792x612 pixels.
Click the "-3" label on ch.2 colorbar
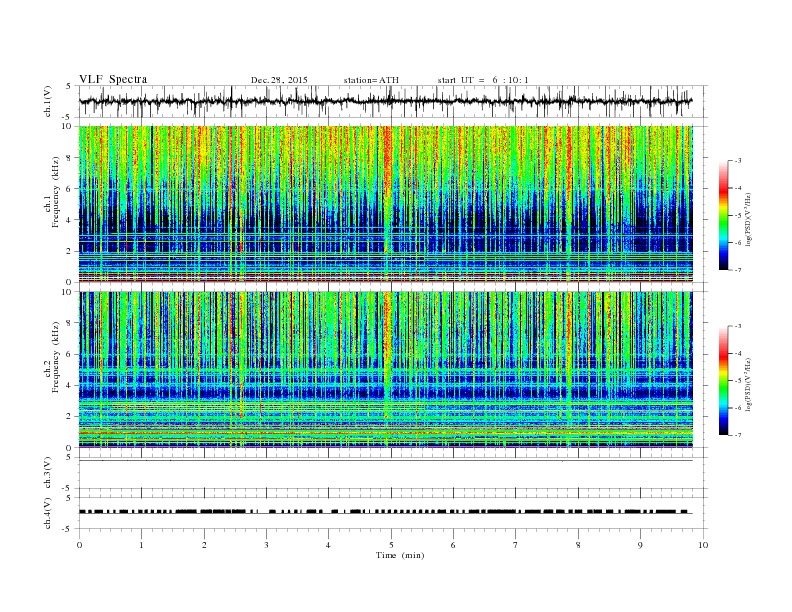coord(738,326)
